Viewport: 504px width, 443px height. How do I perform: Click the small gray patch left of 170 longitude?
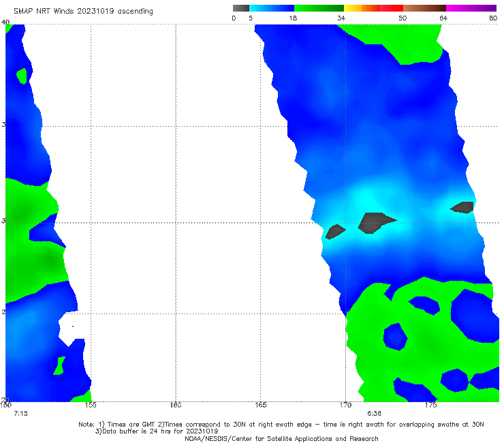pos(335,232)
